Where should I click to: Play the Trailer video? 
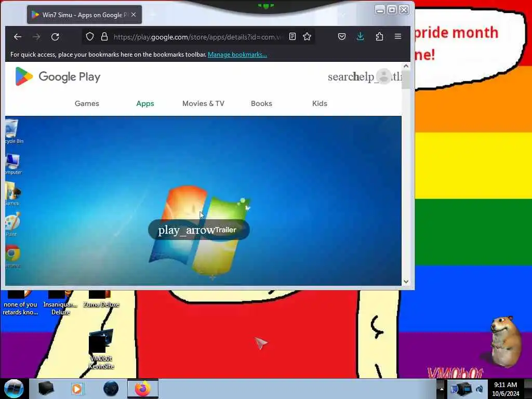click(x=199, y=230)
